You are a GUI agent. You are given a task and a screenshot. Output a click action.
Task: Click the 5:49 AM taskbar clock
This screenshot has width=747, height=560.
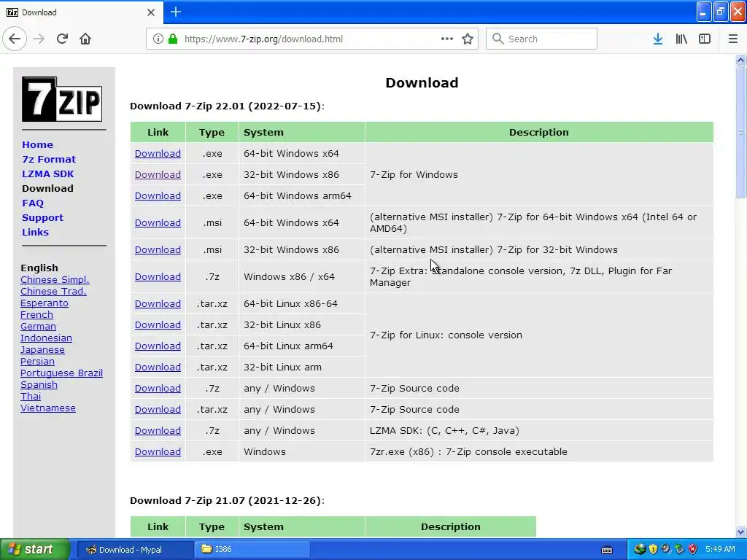tap(720, 549)
